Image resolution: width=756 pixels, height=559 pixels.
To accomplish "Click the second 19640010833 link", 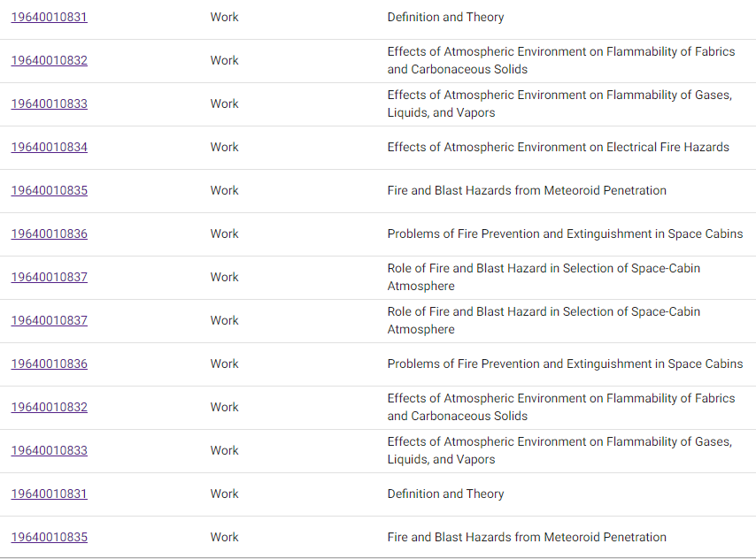I will 50,451.
